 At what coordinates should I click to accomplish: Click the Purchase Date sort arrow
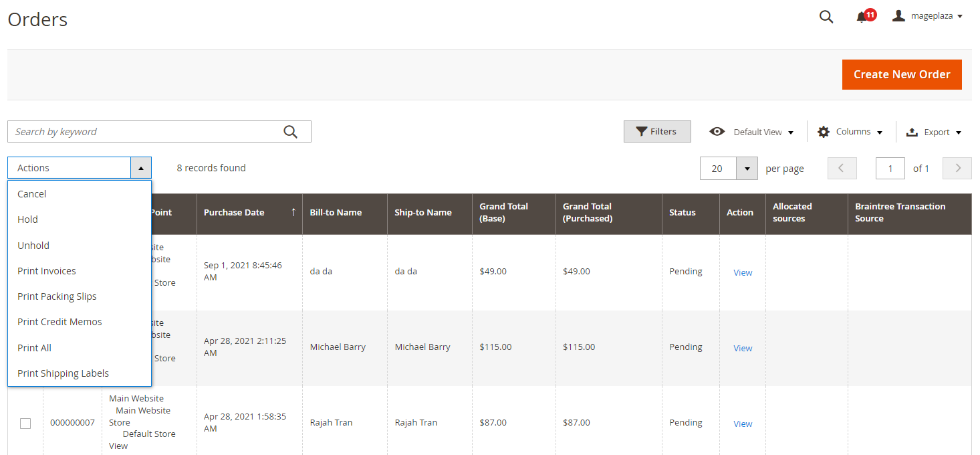pyautogui.click(x=293, y=212)
